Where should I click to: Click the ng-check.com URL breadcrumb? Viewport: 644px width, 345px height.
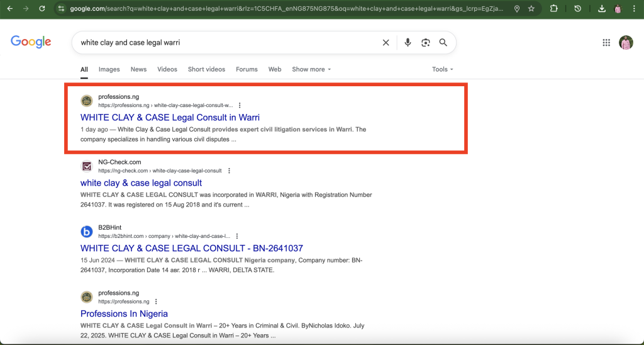point(160,171)
